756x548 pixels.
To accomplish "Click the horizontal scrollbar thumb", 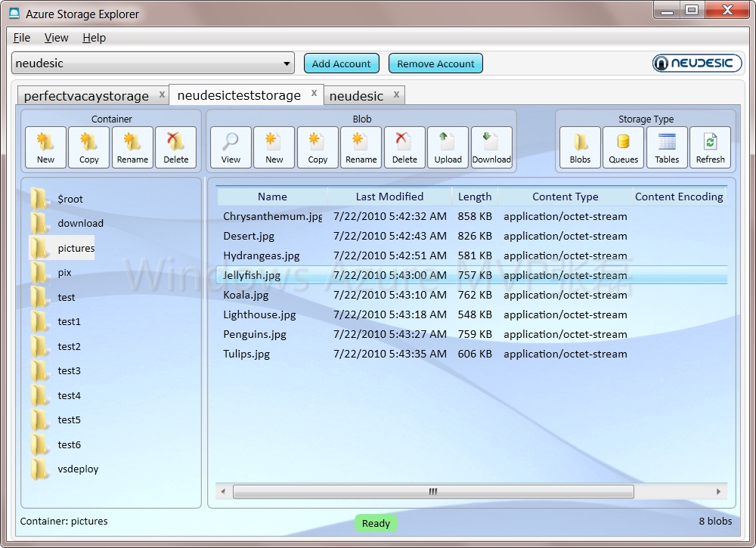I will (433, 491).
